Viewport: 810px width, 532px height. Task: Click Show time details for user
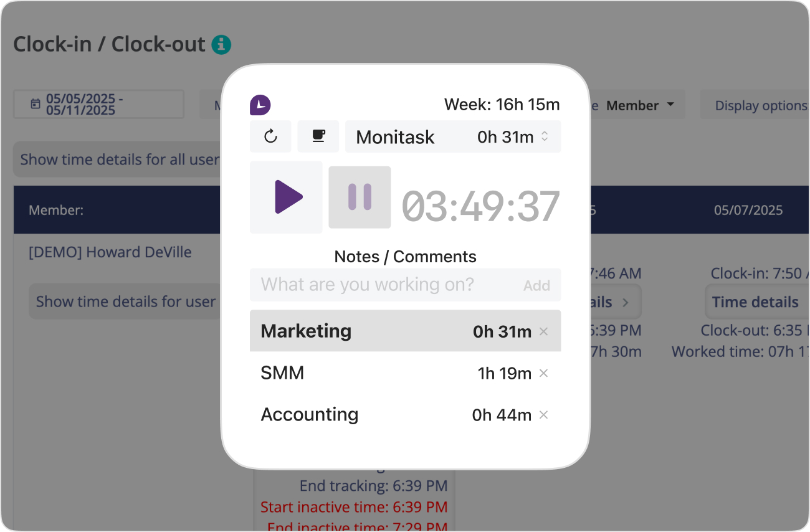124,302
